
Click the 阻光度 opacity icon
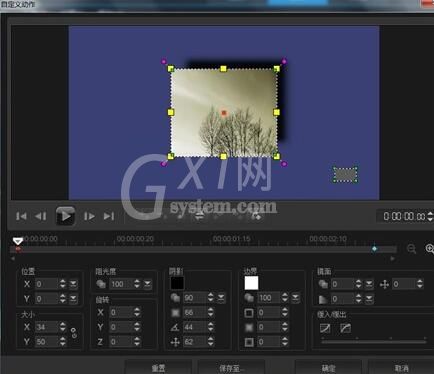click(101, 284)
